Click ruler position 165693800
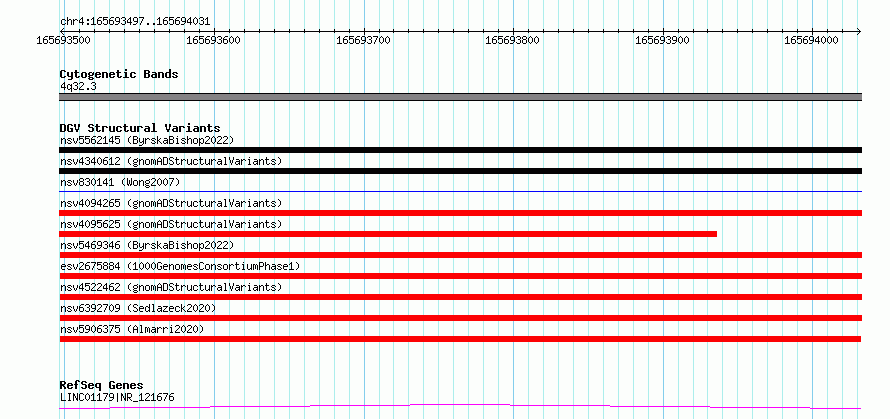The height and width of the screenshot is (419, 890). click(x=513, y=40)
